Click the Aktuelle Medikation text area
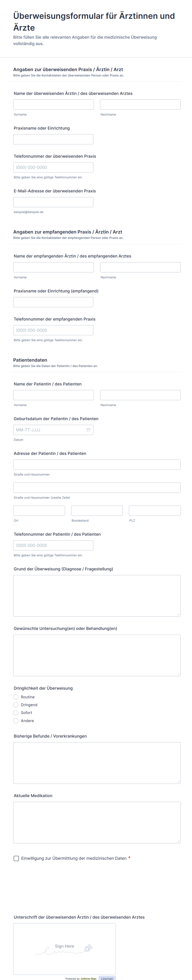The height and width of the screenshot is (980, 192). (97, 823)
